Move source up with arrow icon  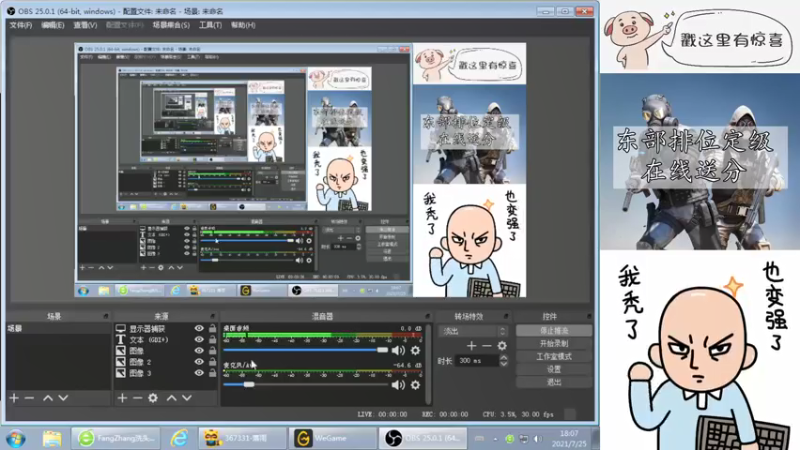(171, 397)
